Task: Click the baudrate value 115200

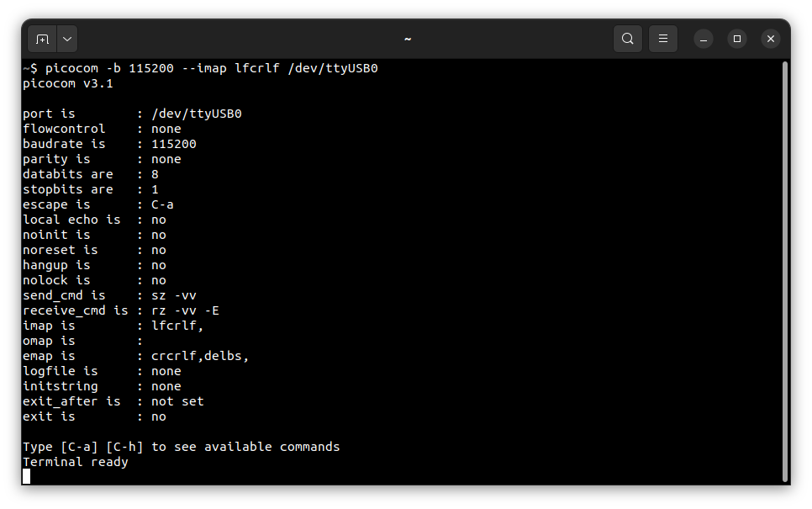Action: point(173,144)
